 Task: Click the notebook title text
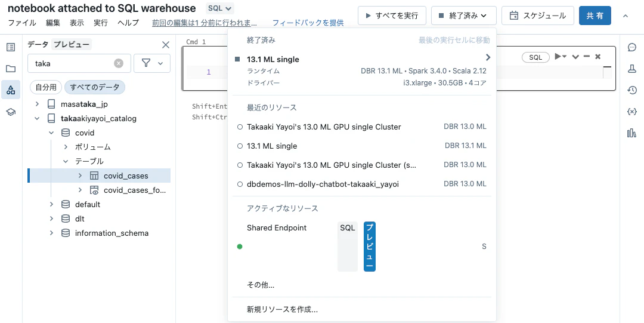click(x=103, y=8)
